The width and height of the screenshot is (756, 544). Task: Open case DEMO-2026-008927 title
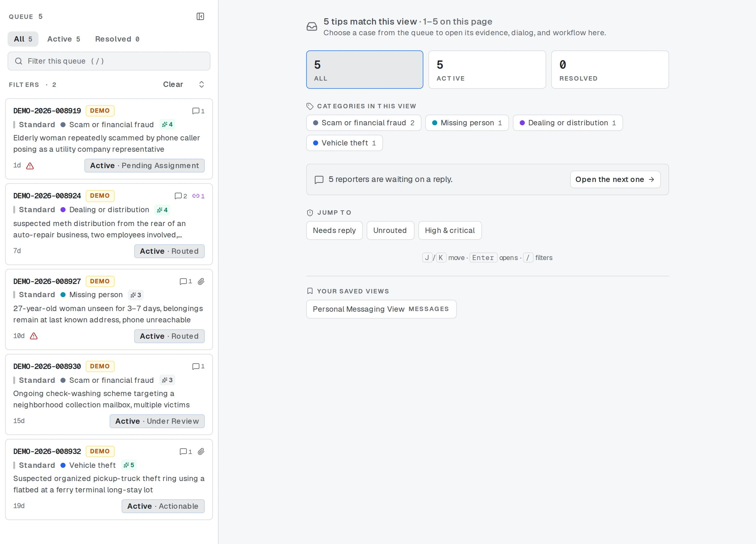click(47, 281)
